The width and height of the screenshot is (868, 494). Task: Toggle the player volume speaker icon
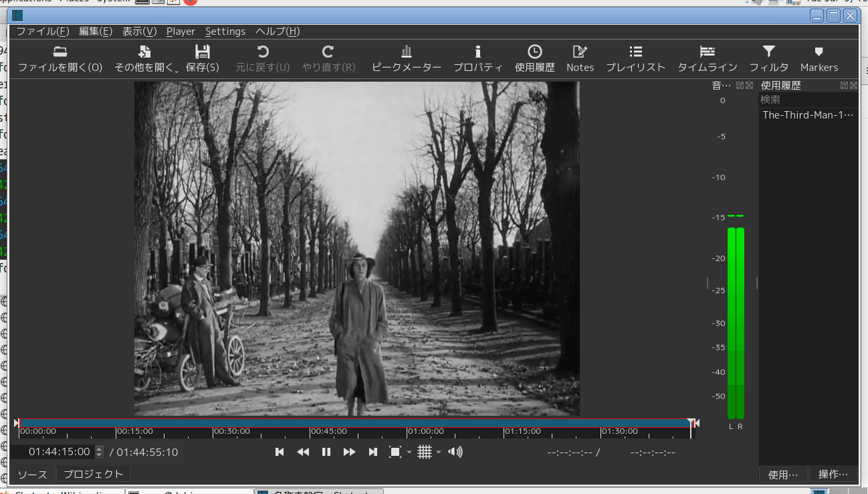456,452
